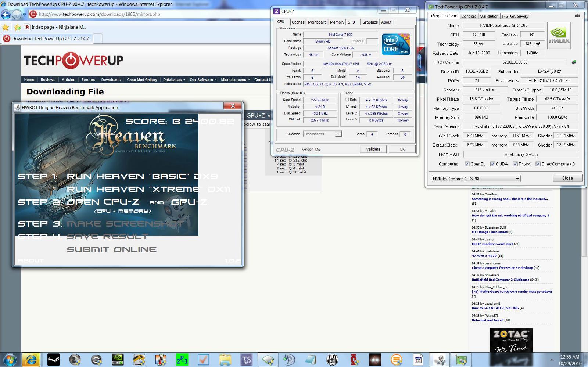This screenshot has width=588, height=367.
Task: Click the save BIOS icon in GPU-Z
Action: [x=574, y=62]
